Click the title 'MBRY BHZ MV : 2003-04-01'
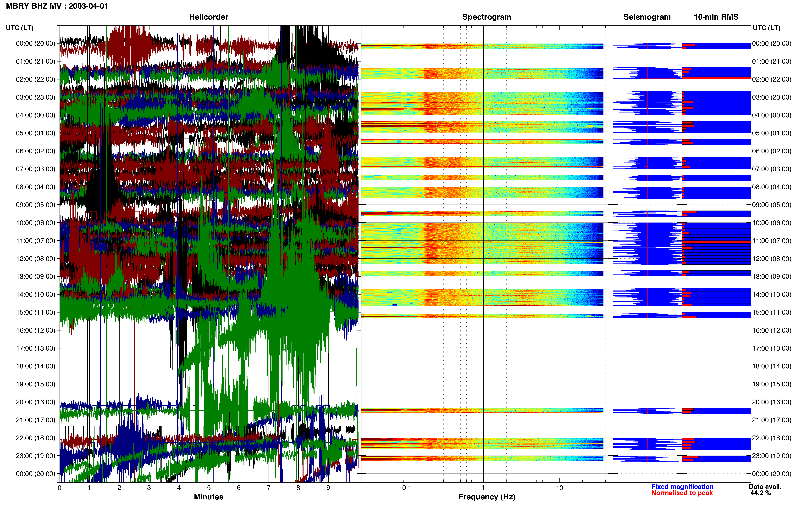Image resolution: width=812 pixels, height=508 pixels. pos(57,6)
